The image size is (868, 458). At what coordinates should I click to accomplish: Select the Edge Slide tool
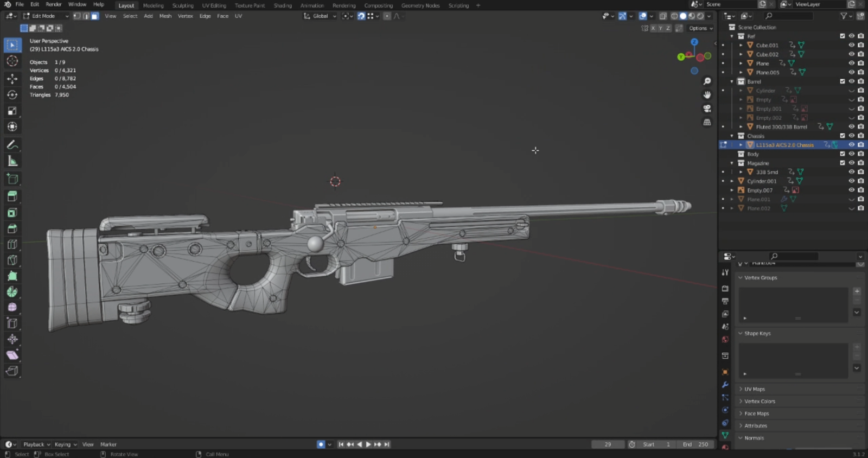coord(12,323)
